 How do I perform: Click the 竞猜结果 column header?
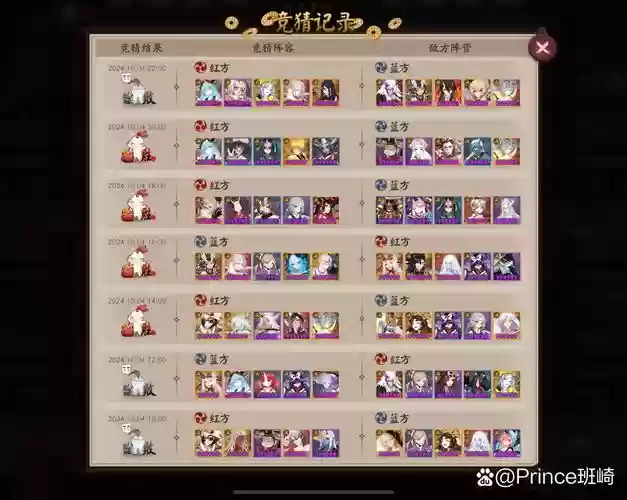tap(141, 48)
